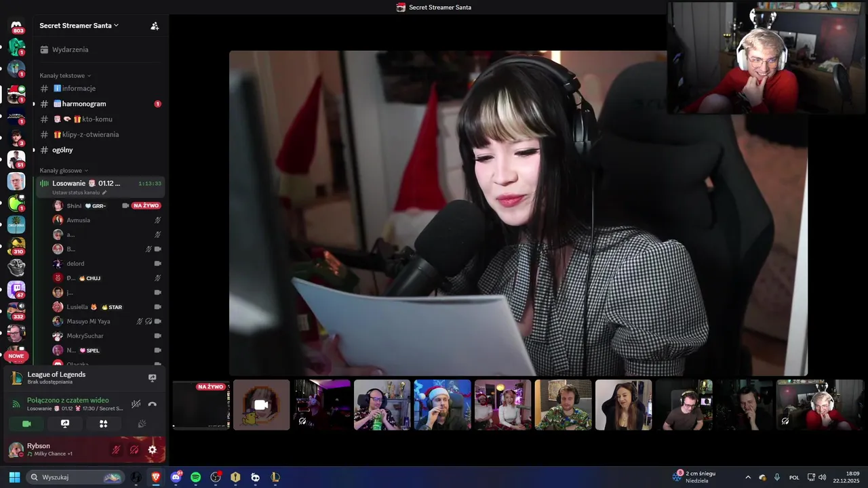
Task: Open the ogólny text channel
Action: 99,150
